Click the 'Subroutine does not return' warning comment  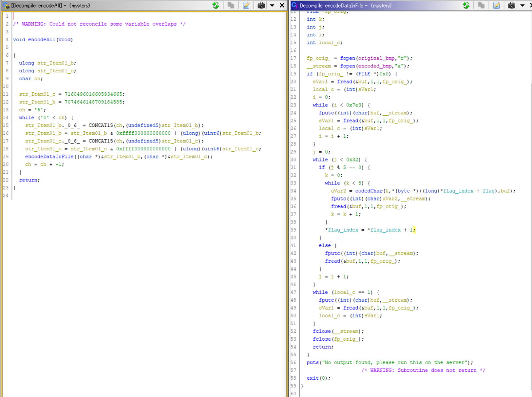point(423,370)
